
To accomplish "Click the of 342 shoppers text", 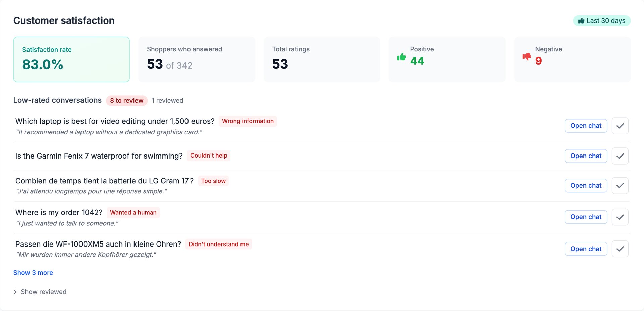I will pos(179,65).
